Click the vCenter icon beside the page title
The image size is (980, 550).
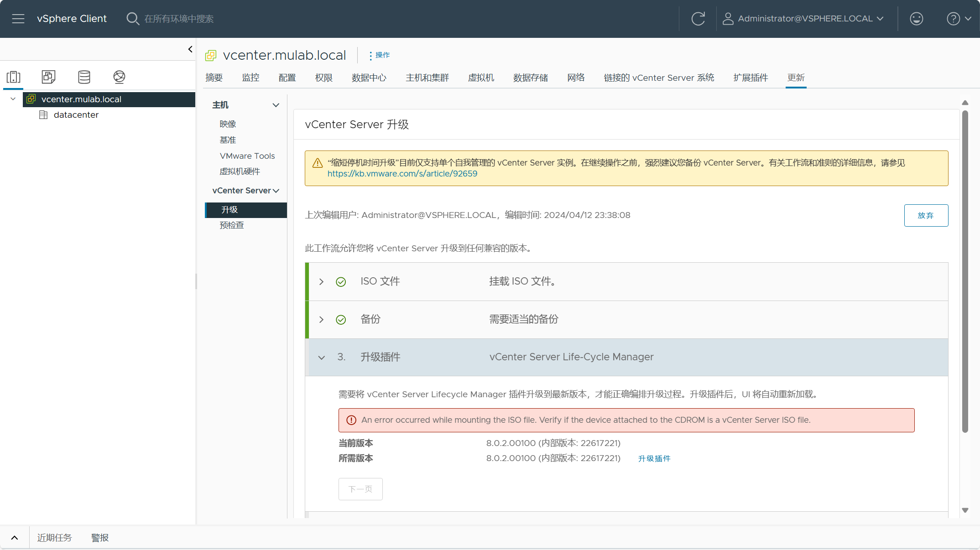(x=211, y=56)
